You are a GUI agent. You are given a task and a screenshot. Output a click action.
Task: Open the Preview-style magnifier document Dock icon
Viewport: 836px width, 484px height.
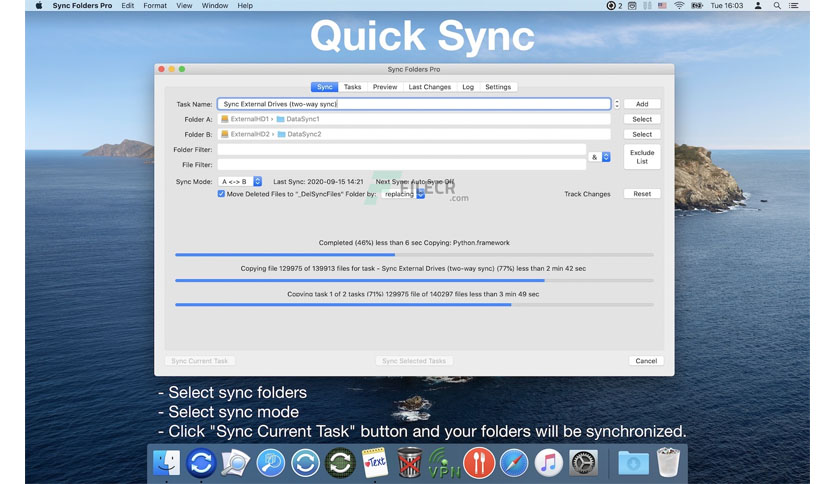pos(235,463)
